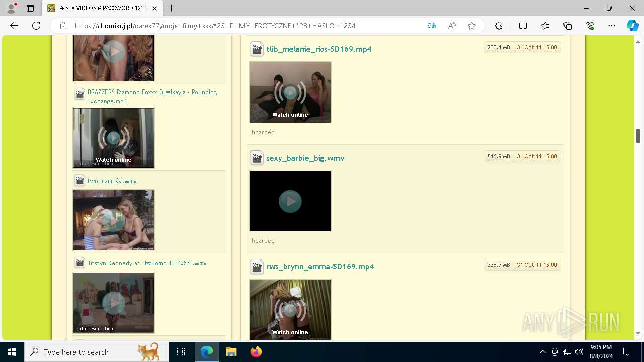This screenshot has width=644, height=362.
Task: Show translate options icon in address bar
Action: [432, 26]
